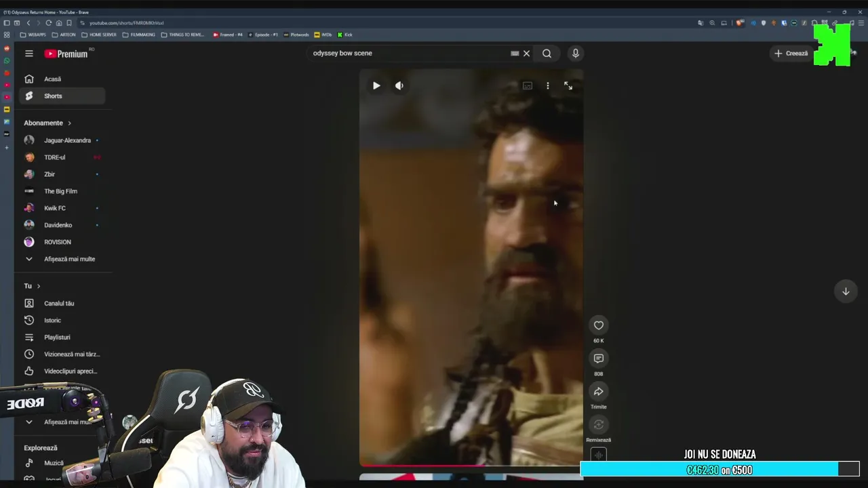The width and height of the screenshot is (868, 488).
Task: Open the apps grid in bookmarks bar
Action: 7,35
